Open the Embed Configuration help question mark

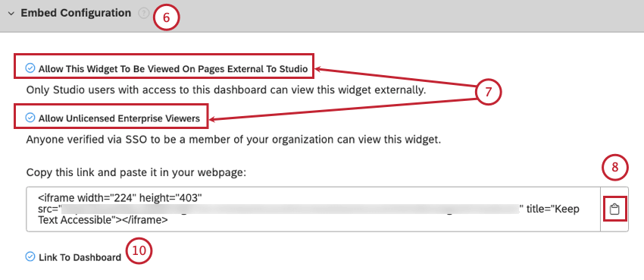pyautogui.click(x=143, y=14)
